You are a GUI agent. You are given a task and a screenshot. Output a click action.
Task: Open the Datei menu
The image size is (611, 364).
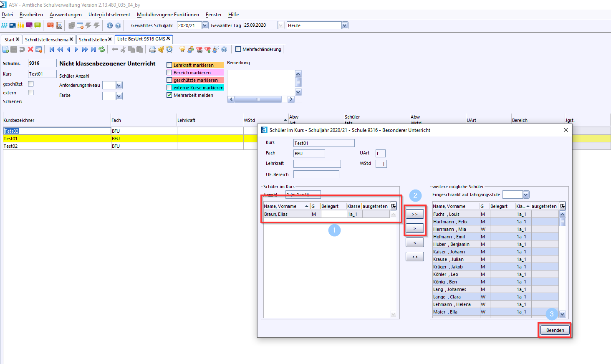point(8,15)
